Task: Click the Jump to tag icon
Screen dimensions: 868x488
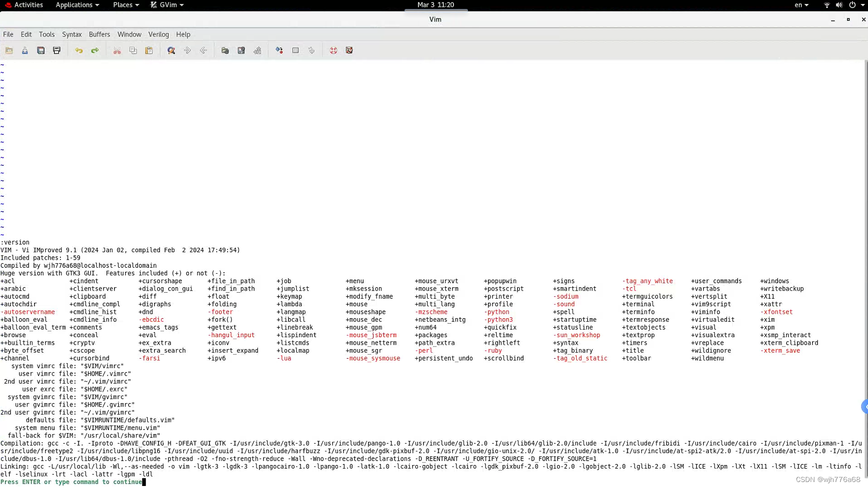Action: [x=311, y=50]
